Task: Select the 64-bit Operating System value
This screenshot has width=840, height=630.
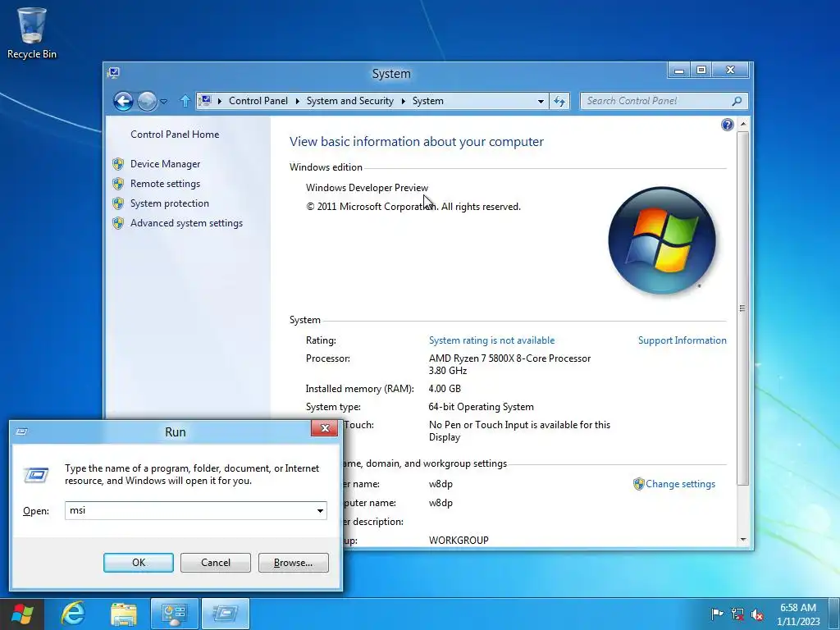Action: 481,407
